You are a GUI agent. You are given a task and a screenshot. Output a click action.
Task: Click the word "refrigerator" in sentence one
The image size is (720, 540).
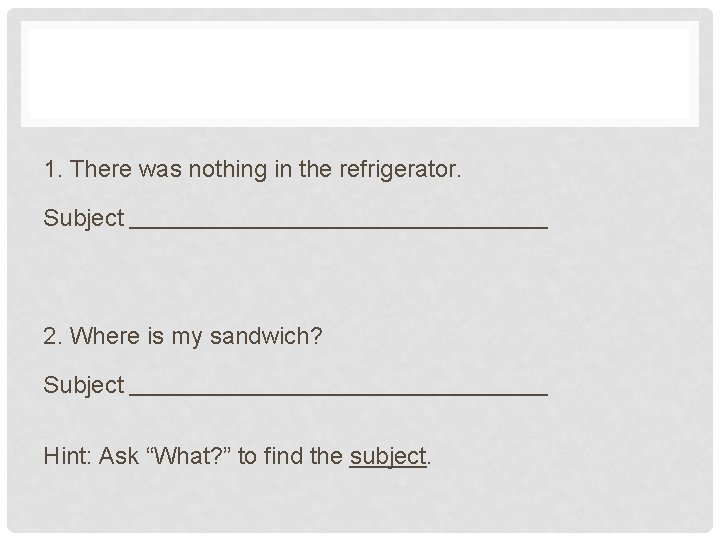click(400, 169)
